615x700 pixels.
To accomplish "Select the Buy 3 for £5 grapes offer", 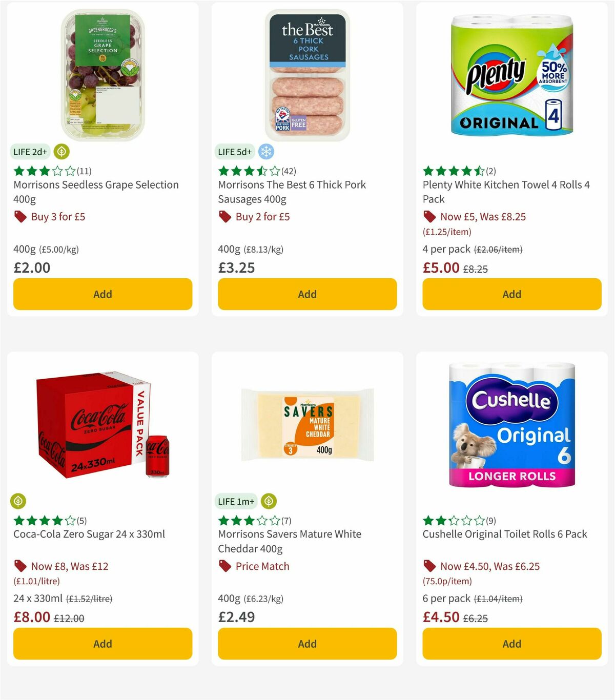I will click(57, 217).
